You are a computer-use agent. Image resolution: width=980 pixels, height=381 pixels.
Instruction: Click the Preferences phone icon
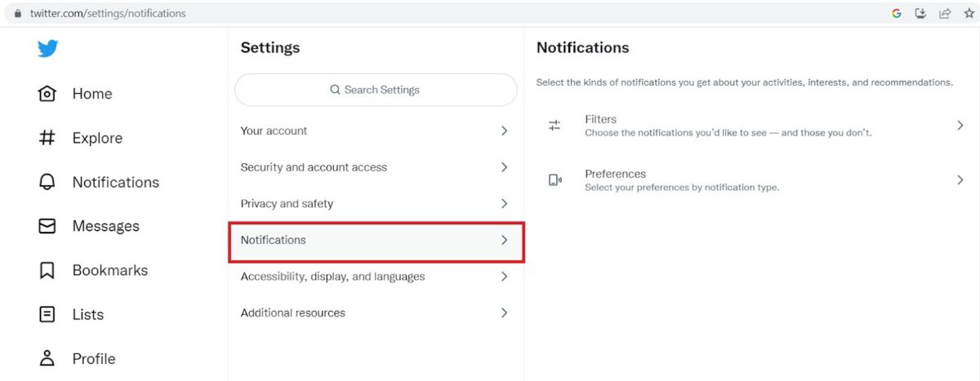click(555, 180)
